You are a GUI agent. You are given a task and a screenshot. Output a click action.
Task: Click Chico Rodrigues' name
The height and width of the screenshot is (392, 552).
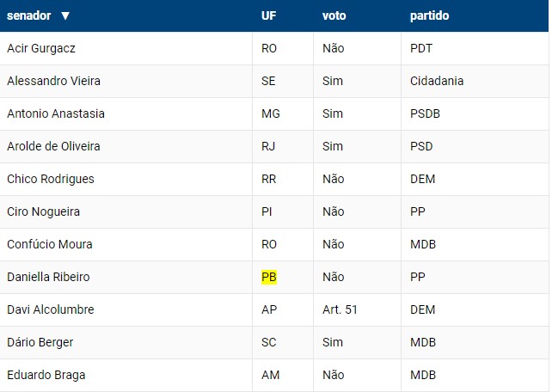point(51,179)
